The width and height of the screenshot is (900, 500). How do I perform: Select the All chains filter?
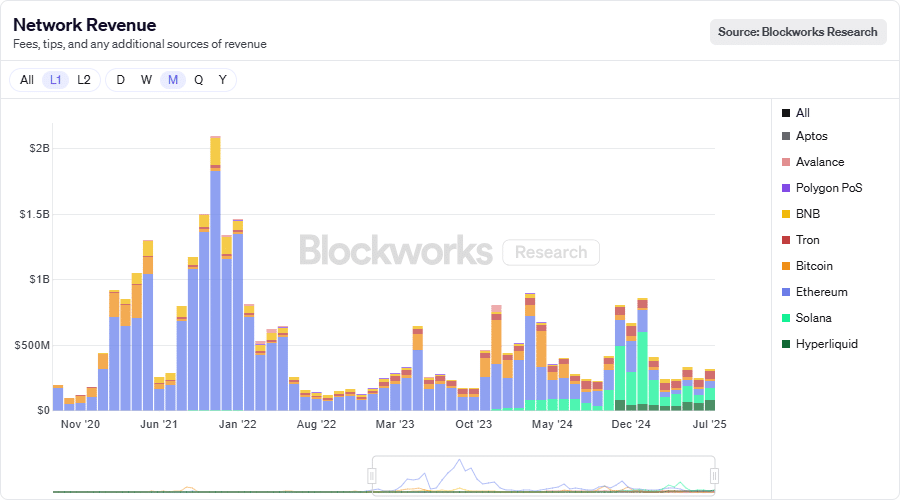tap(27, 80)
